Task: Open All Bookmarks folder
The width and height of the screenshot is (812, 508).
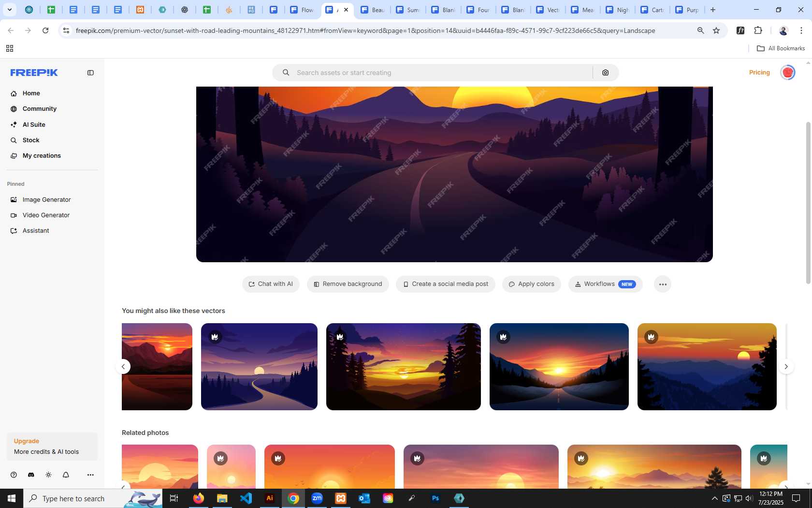Action: pyautogui.click(x=781, y=48)
